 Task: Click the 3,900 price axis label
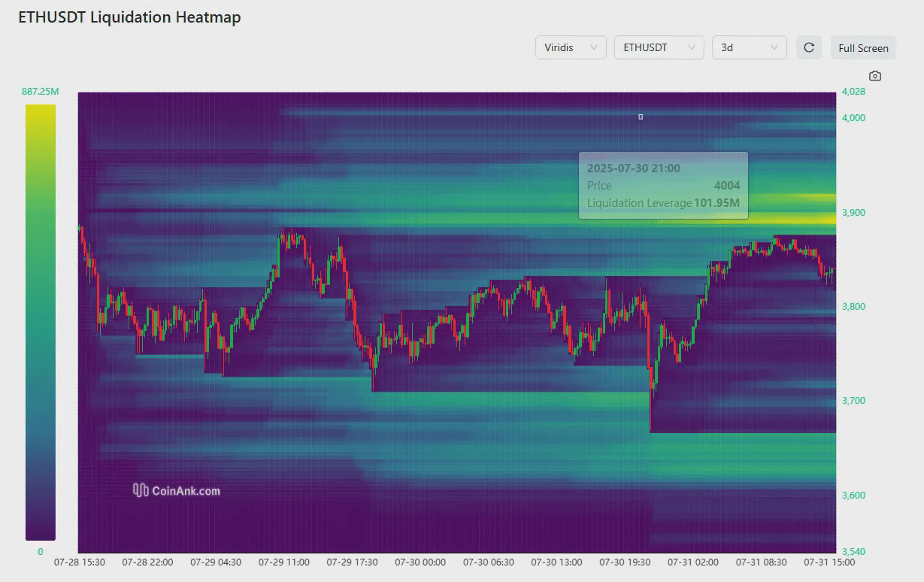[x=853, y=213]
